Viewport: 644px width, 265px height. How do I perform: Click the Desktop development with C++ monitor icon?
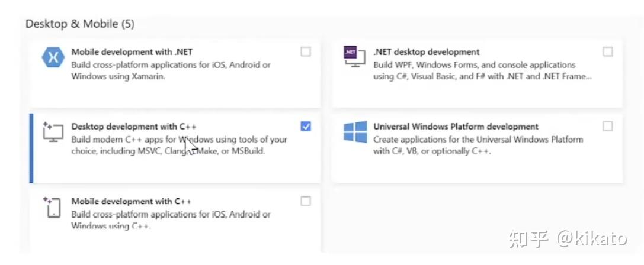tap(53, 133)
